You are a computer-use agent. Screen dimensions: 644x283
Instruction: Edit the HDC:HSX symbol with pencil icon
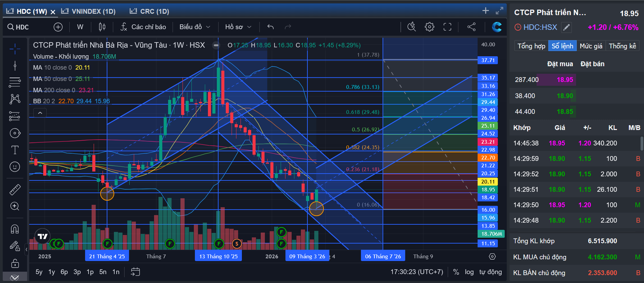click(566, 27)
